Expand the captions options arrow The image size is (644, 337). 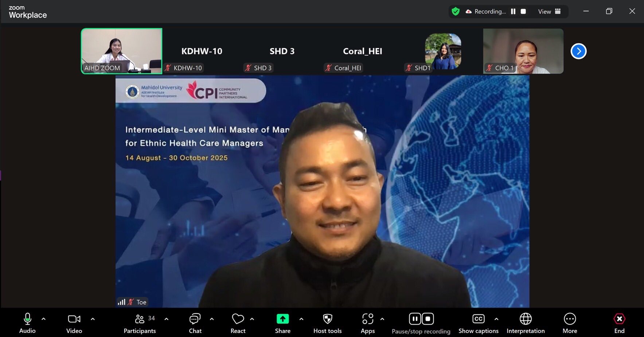pyautogui.click(x=496, y=319)
